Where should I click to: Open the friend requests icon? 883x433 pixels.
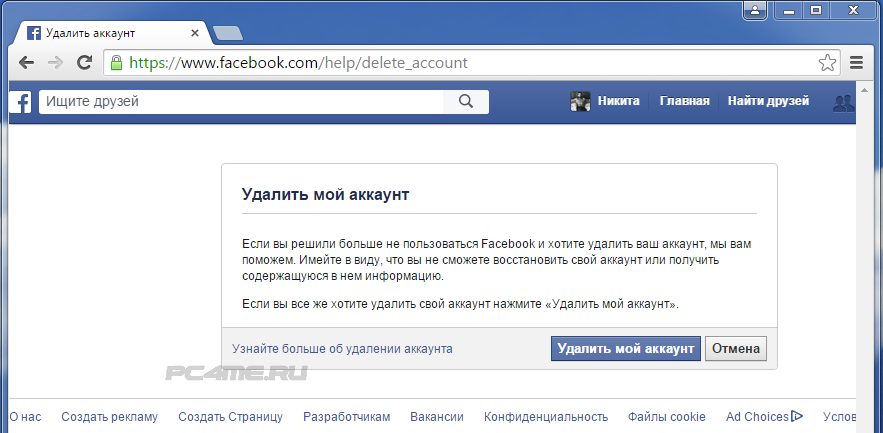click(x=843, y=102)
